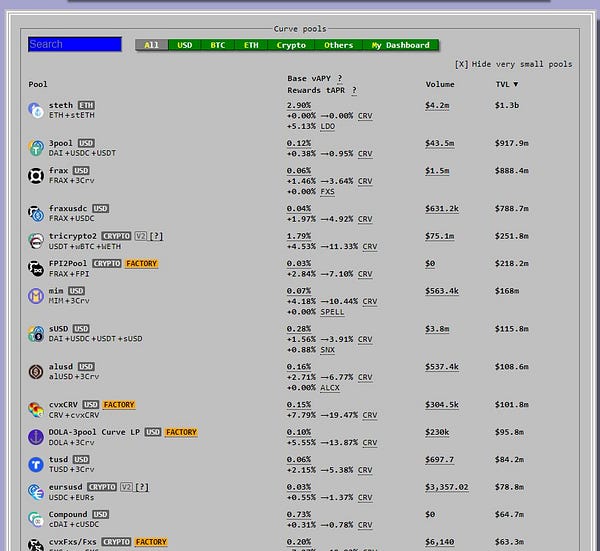Click the sUSD pool token icon
600x551 pixels.
[36, 334]
